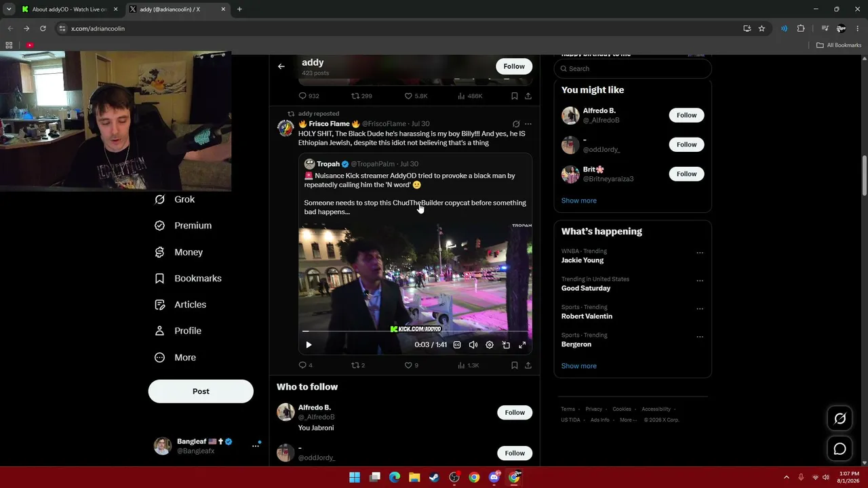Viewport: 868px width, 488px height.
Task: Toggle captions on the video player
Action: point(457,345)
